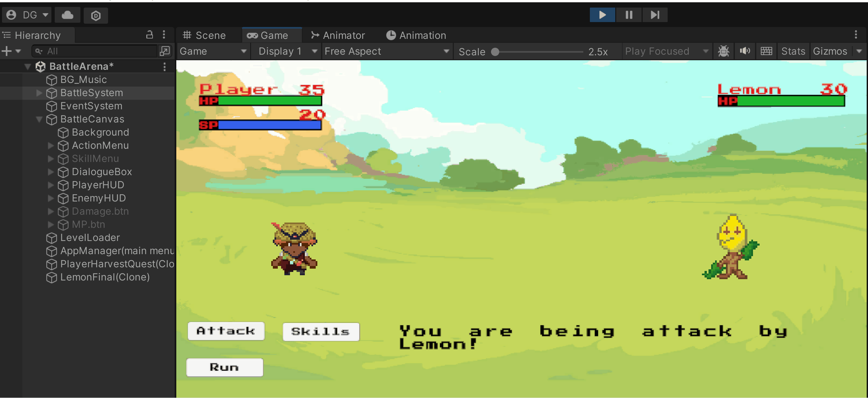Click the Scale slider handle

point(495,52)
